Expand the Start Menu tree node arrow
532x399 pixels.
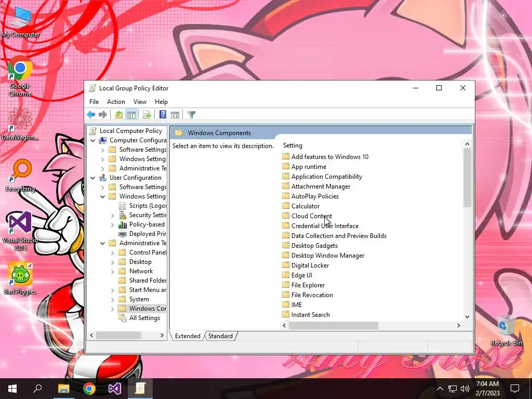(112, 290)
